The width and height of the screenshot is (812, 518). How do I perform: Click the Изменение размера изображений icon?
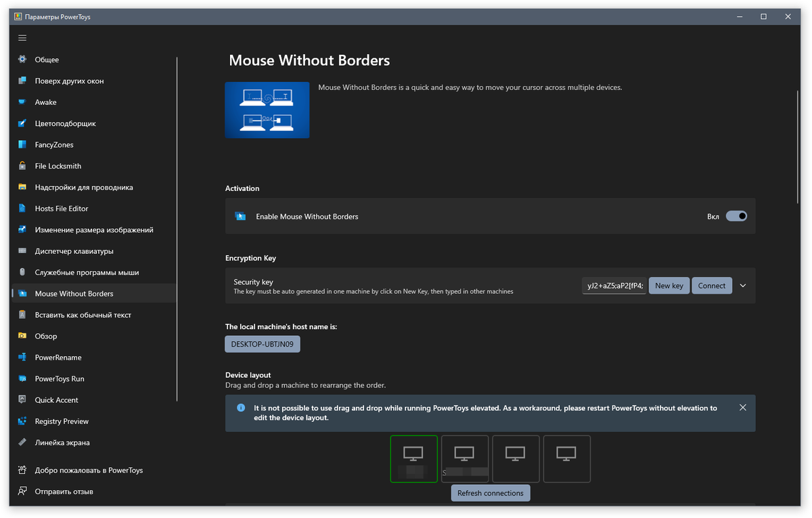22,230
